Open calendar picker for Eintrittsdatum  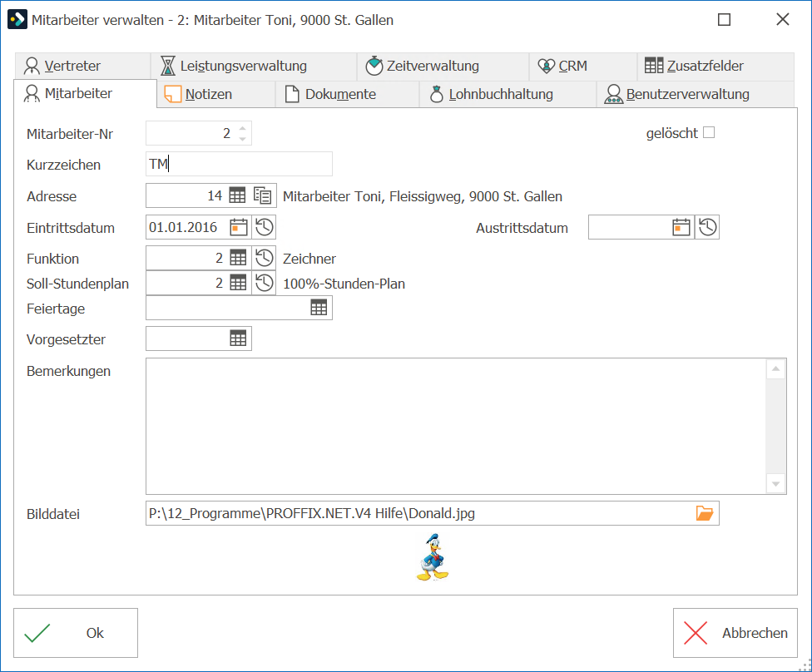point(238,227)
